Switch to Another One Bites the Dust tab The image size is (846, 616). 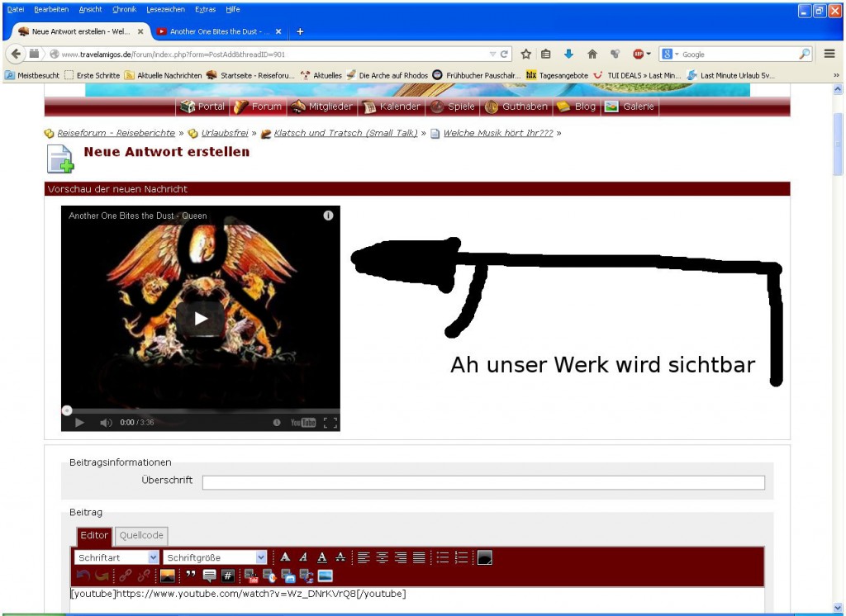(x=218, y=31)
